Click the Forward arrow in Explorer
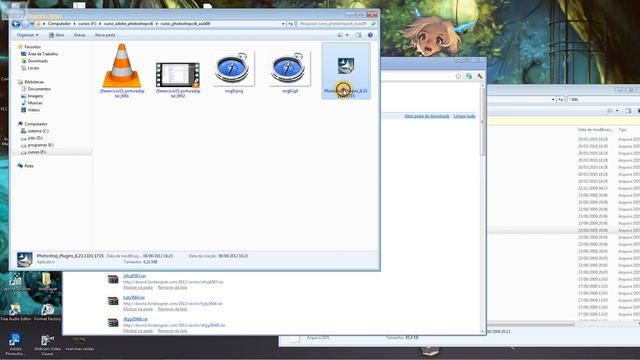 click(x=25, y=24)
